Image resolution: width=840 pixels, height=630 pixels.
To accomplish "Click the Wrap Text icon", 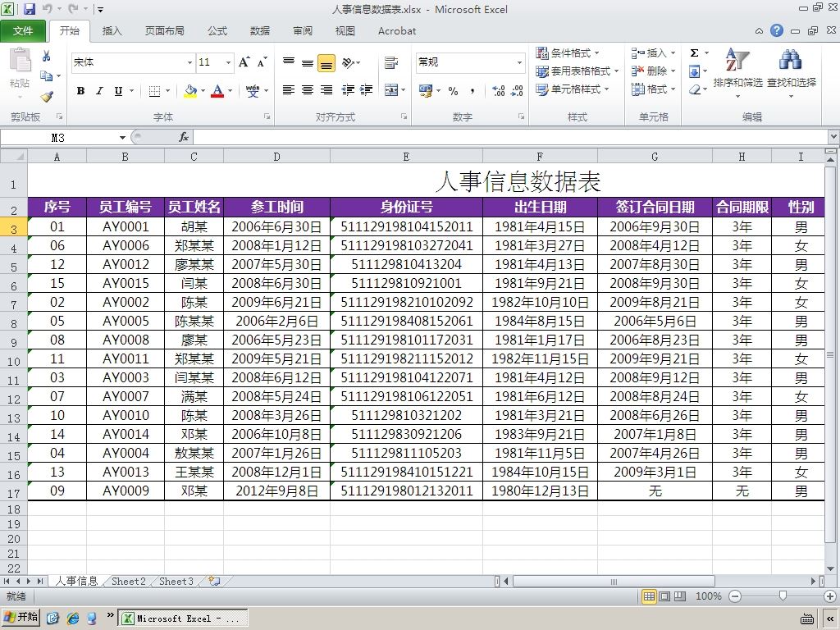I will 391,62.
